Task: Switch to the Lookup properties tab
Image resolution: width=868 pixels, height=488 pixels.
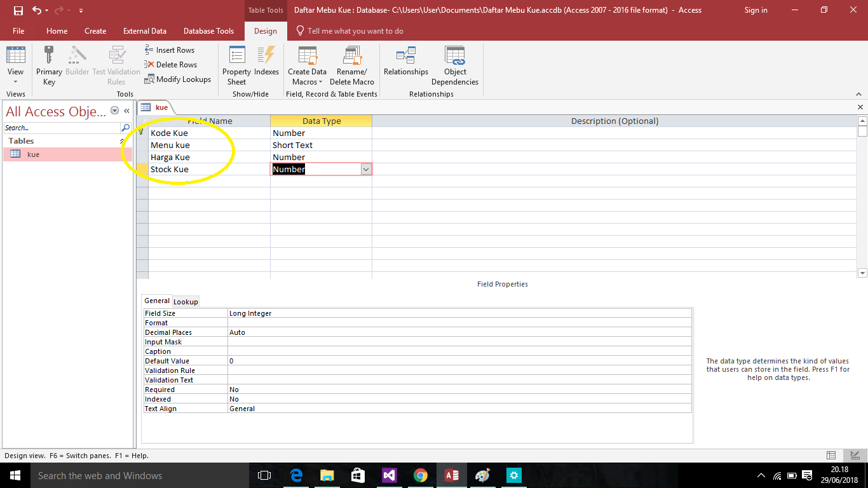Action: point(185,301)
